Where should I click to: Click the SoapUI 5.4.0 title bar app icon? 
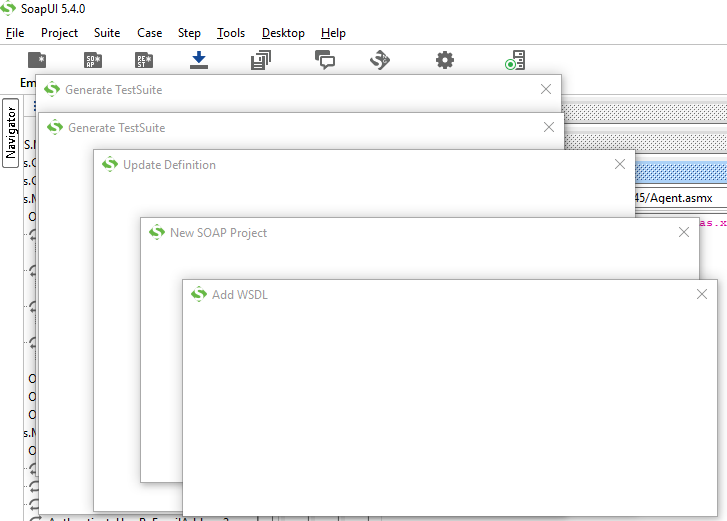[x=8, y=8]
